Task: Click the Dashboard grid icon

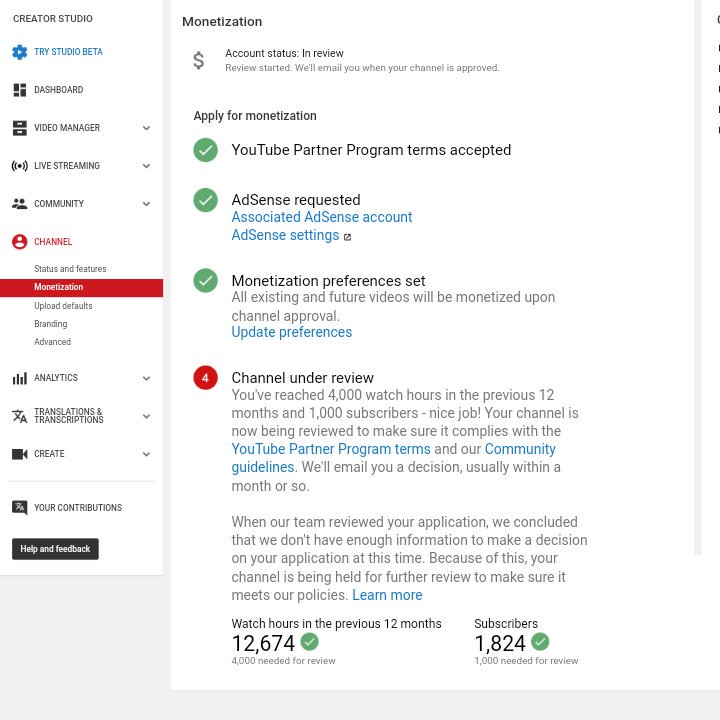Action: pyautogui.click(x=19, y=90)
